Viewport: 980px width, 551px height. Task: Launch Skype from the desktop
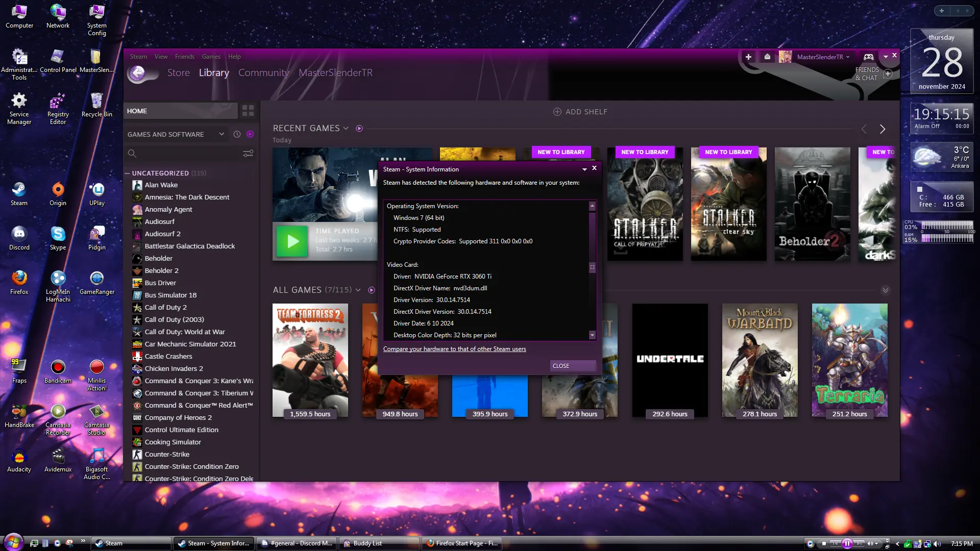pos(58,238)
